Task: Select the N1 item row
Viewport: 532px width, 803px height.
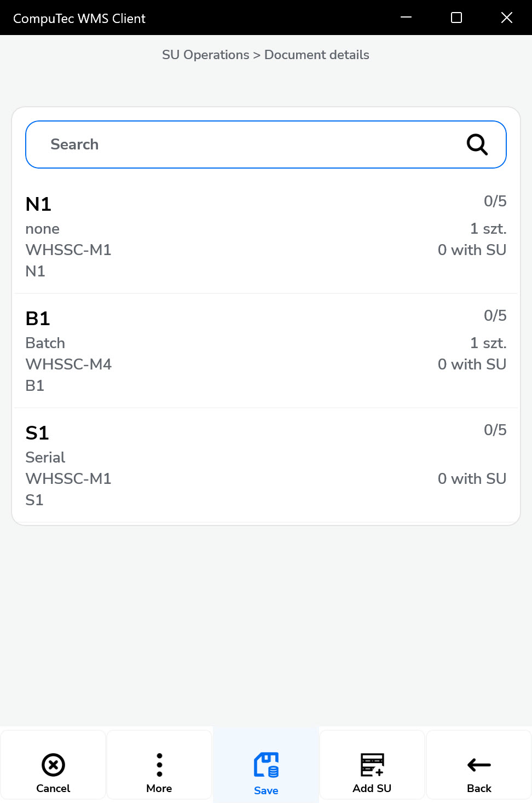Action: click(266, 237)
